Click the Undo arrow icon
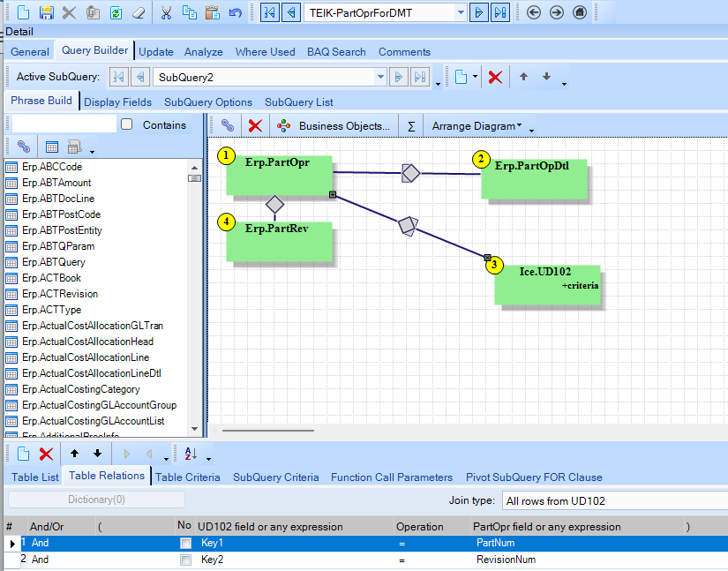Image resolution: width=728 pixels, height=571 pixels. pyautogui.click(x=235, y=12)
